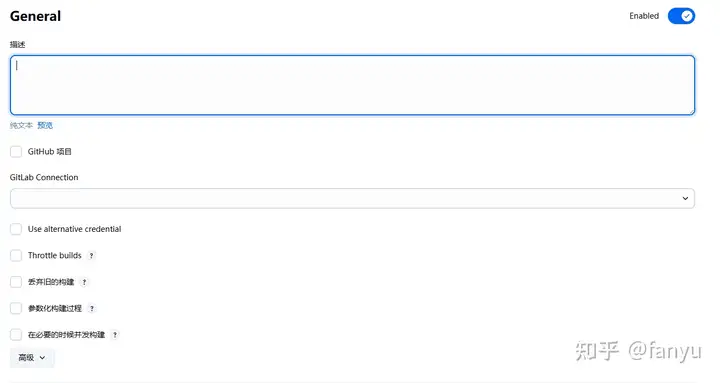Screen dimensions: 720x383
Task: Toggle the Enabled switch off
Action: (x=681, y=16)
